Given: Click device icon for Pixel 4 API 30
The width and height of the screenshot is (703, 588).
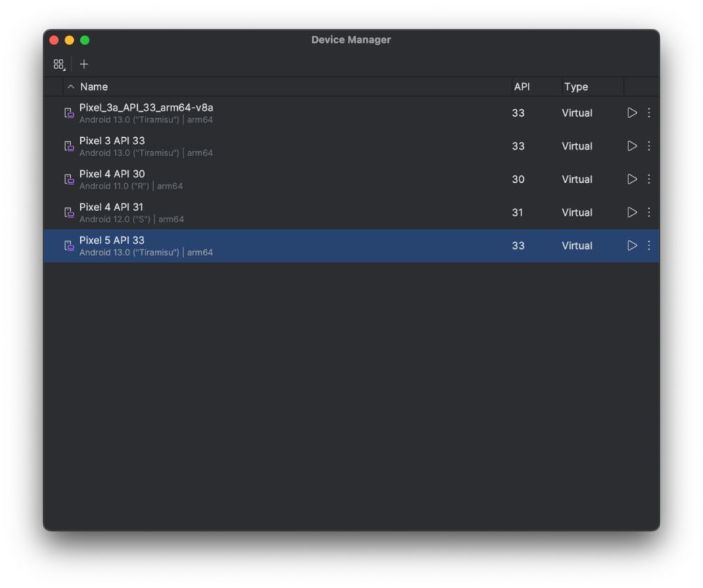Looking at the screenshot, I should click(69, 179).
